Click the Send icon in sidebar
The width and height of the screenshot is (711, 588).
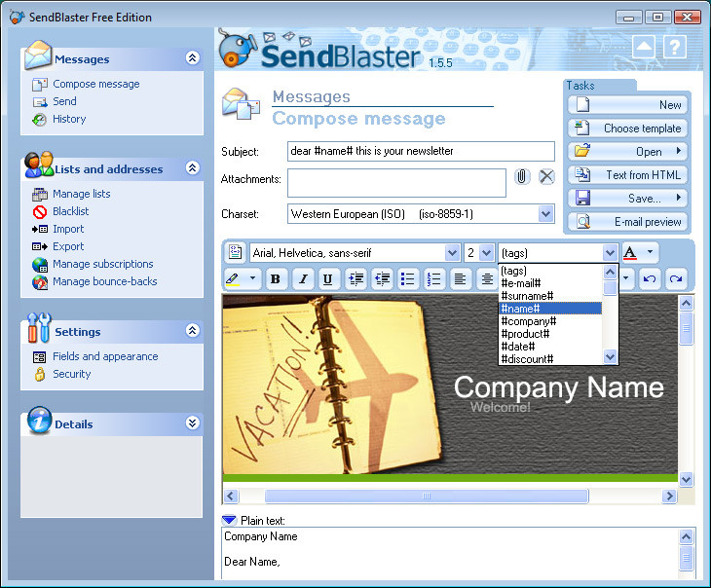point(40,102)
